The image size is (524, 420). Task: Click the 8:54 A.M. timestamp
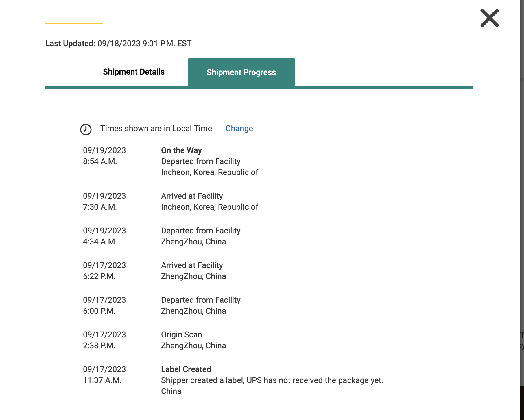point(100,161)
